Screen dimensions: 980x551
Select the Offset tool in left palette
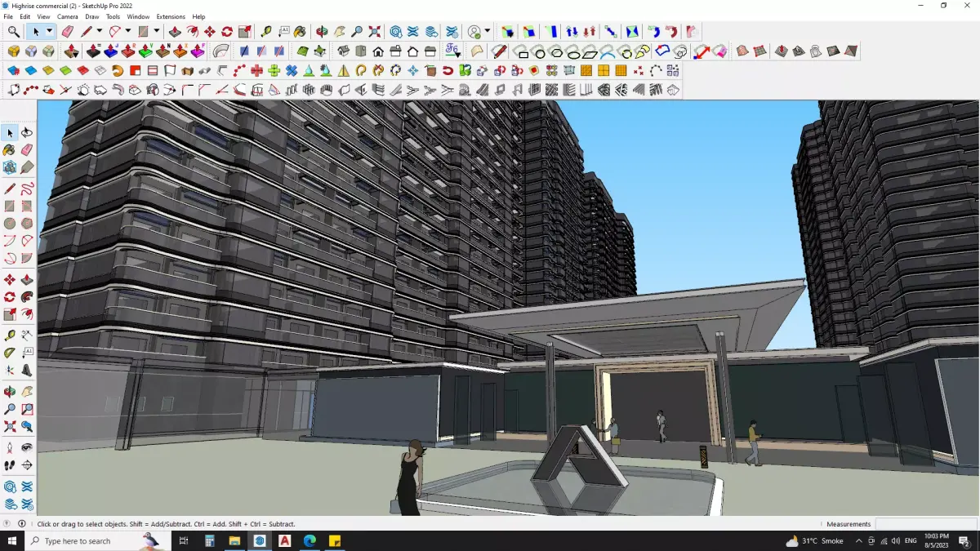pyautogui.click(x=27, y=314)
